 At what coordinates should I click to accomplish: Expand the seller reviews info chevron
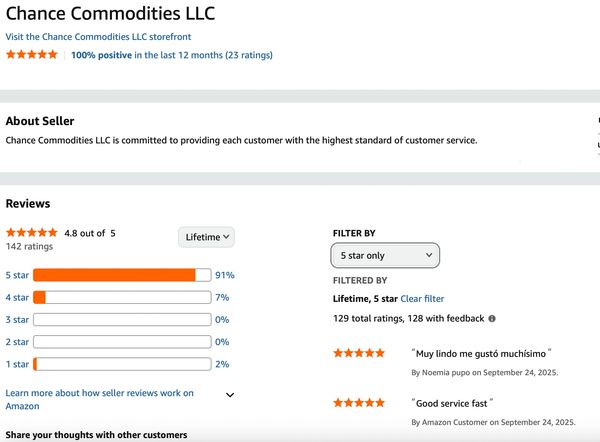[230, 395]
